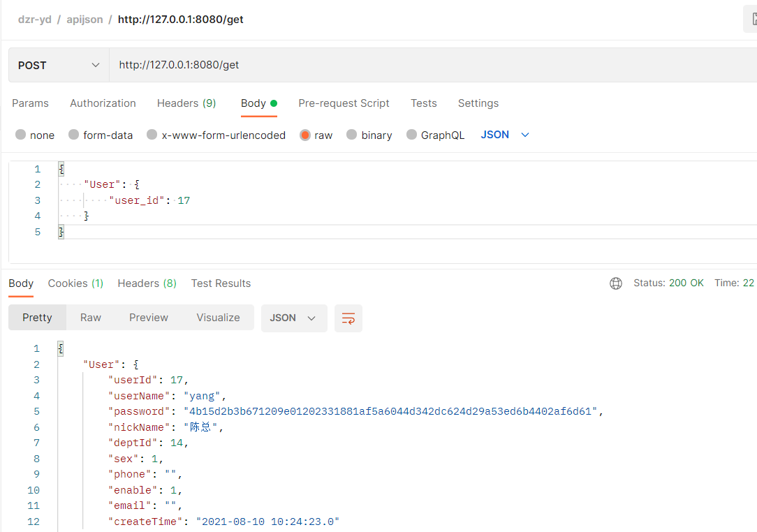Click the "dzr-yd" workspace breadcrumb
757x532 pixels.
coord(34,19)
